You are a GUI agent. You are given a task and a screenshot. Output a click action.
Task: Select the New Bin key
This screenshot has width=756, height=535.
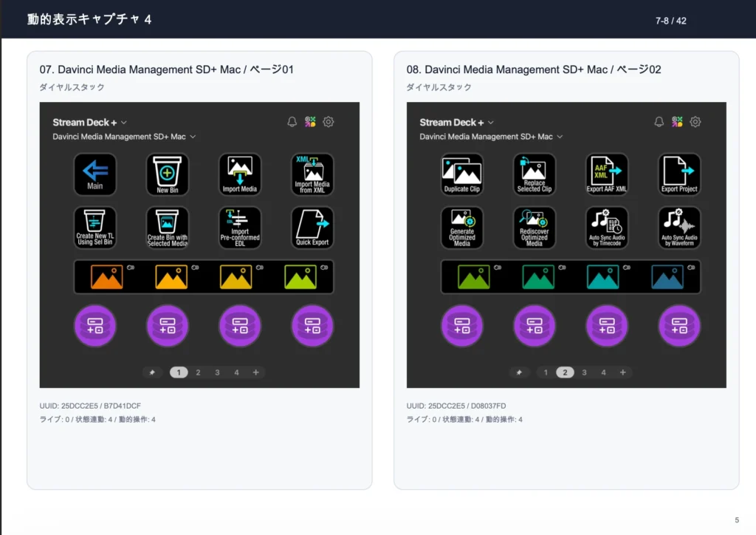pyautogui.click(x=168, y=174)
